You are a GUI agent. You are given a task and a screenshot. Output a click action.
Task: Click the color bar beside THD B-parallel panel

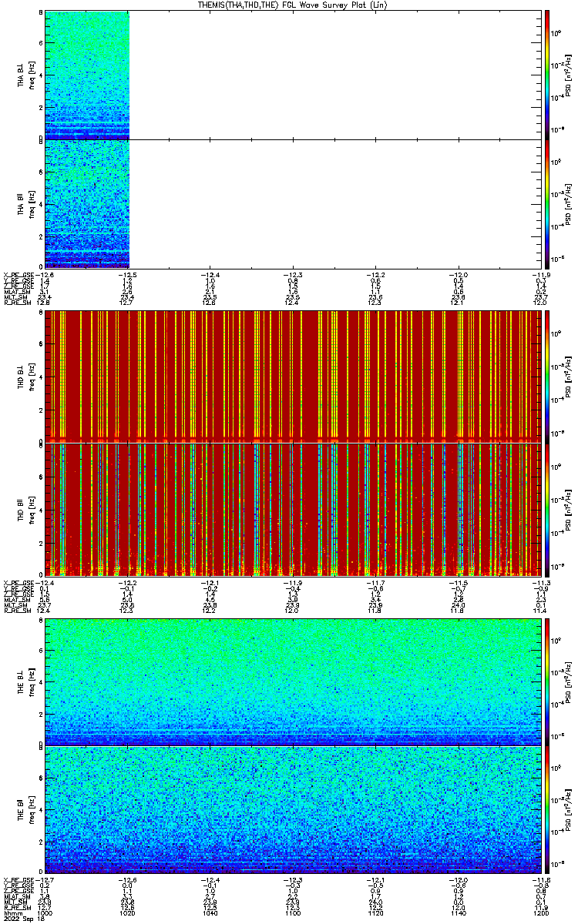(x=546, y=509)
